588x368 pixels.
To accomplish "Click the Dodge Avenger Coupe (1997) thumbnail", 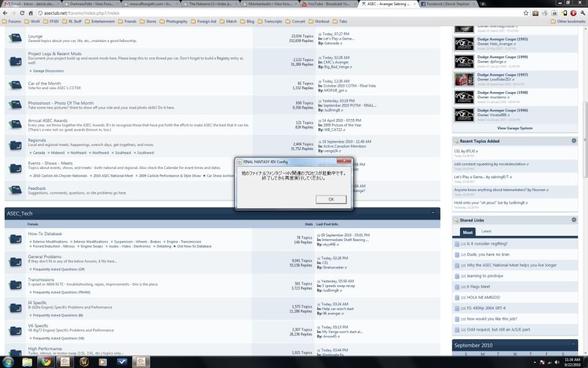I will 464,79.
